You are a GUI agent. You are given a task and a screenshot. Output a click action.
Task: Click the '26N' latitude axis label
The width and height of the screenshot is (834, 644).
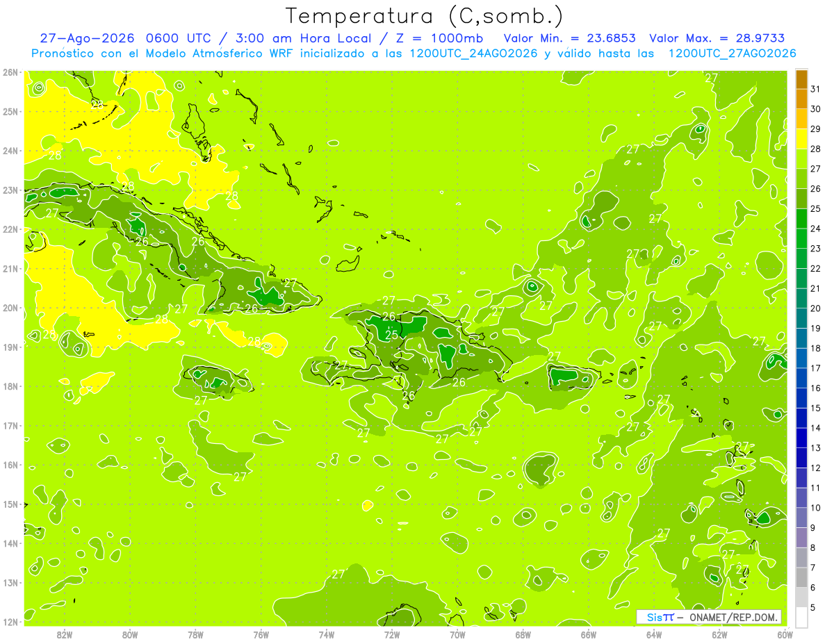pyautogui.click(x=10, y=72)
